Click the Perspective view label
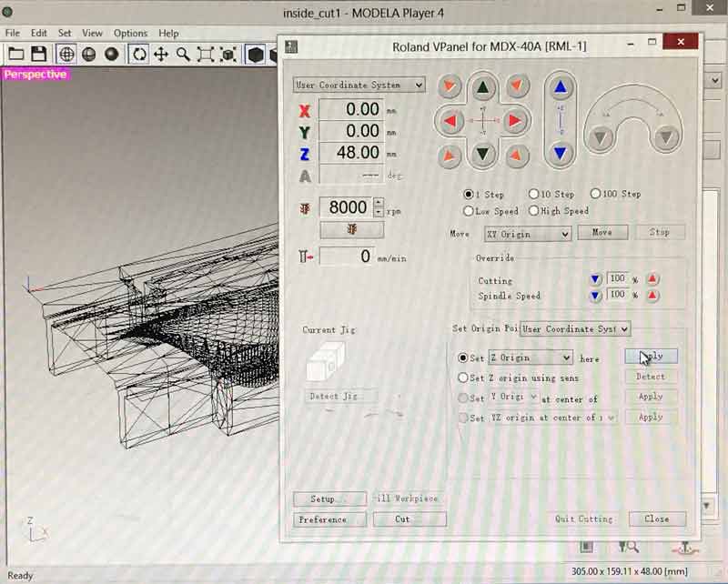The height and width of the screenshot is (584, 728). coord(35,75)
